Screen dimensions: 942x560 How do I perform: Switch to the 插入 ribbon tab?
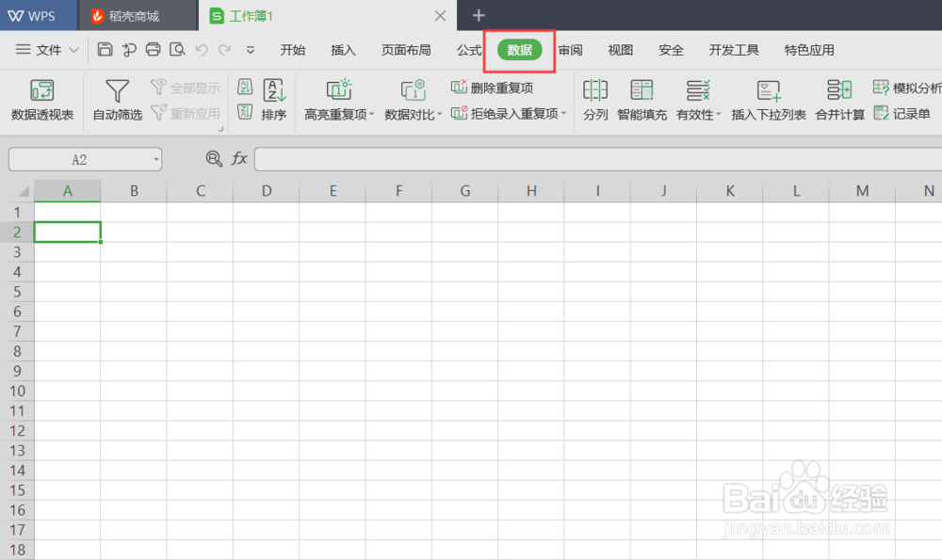pyautogui.click(x=343, y=50)
